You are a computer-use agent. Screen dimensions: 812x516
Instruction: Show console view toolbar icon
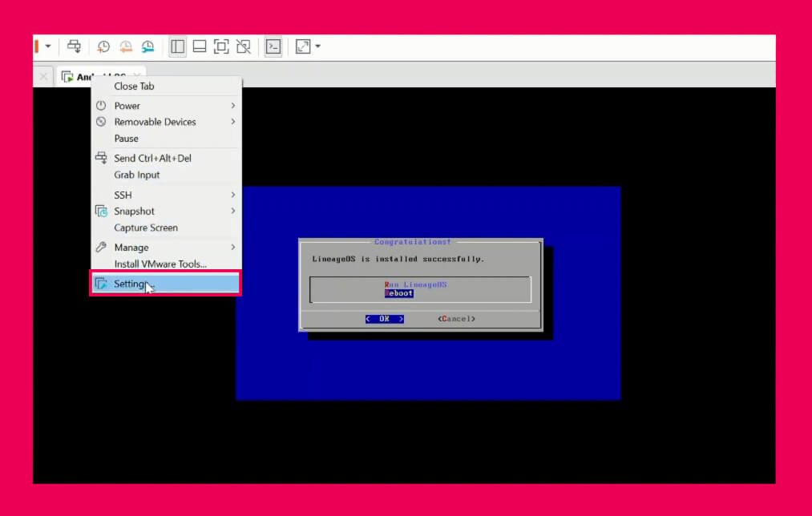[273, 46]
